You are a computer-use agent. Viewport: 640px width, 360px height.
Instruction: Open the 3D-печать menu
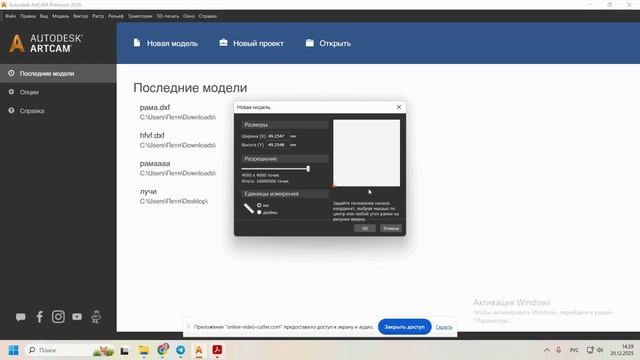click(x=167, y=16)
